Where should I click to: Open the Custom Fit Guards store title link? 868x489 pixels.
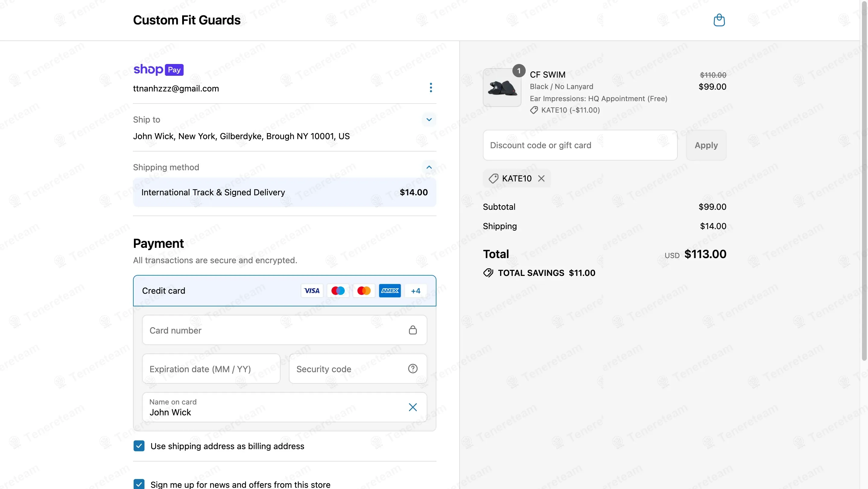187,20
